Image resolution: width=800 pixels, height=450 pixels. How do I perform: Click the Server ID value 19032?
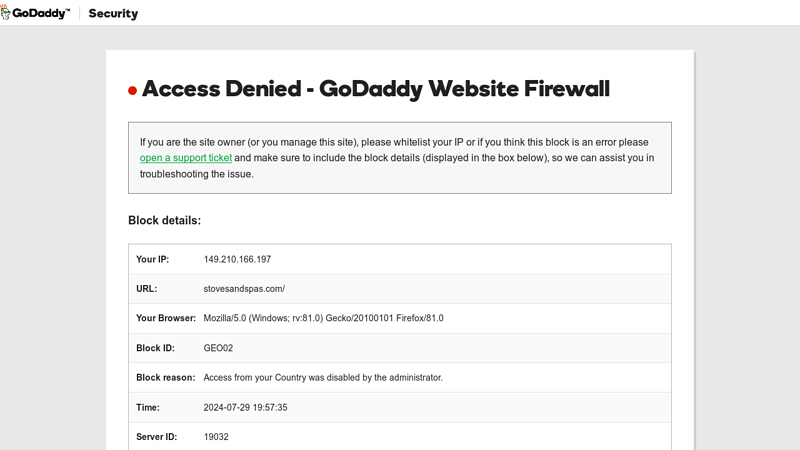pyautogui.click(x=216, y=437)
